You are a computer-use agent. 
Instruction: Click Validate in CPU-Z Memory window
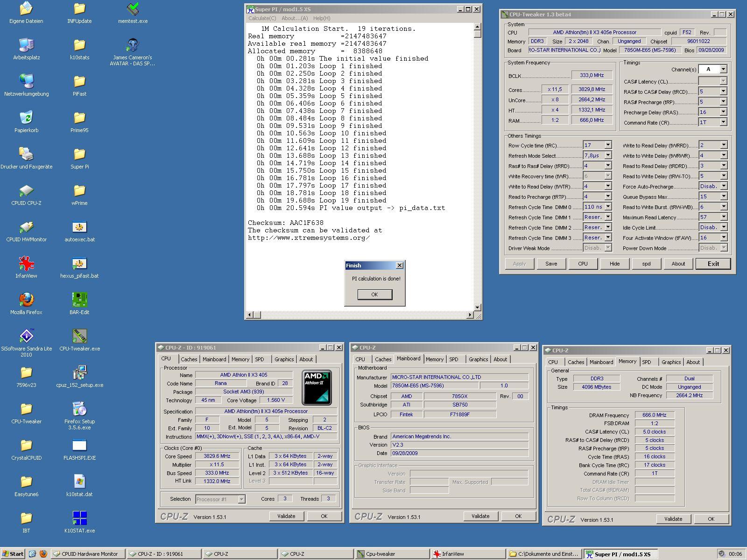tap(673, 519)
